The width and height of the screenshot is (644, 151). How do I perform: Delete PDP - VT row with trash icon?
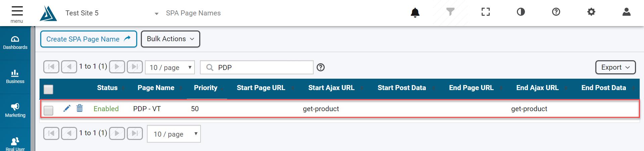pyautogui.click(x=79, y=108)
